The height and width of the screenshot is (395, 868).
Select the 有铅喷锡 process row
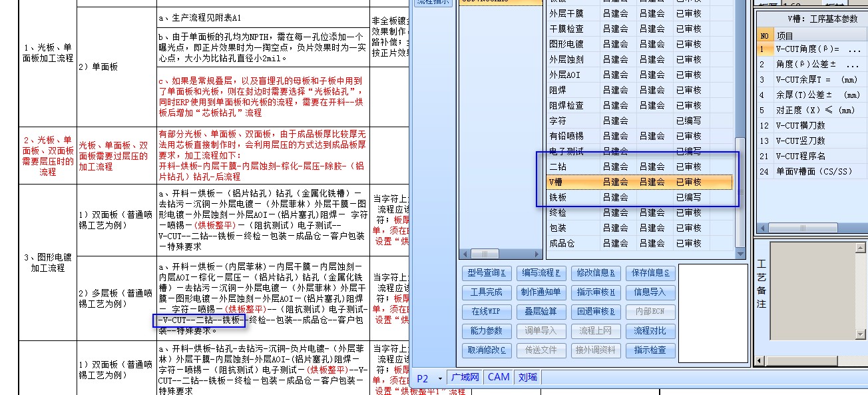coord(640,136)
